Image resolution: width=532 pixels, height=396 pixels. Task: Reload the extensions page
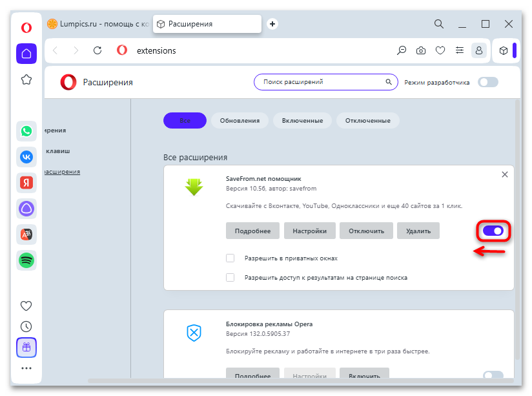(97, 50)
